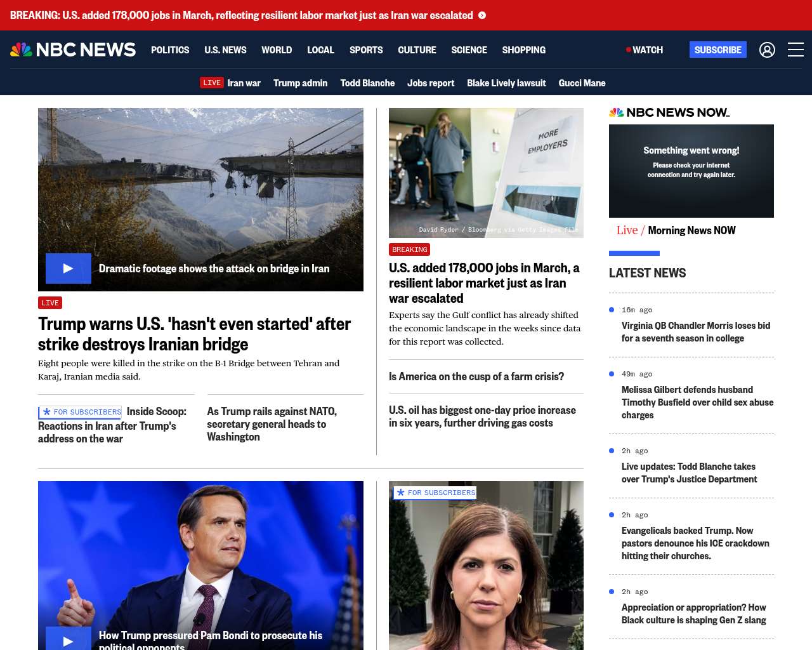Click the More Employers jobs photo
This screenshot has width=812, height=650.
pyautogui.click(x=486, y=173)
